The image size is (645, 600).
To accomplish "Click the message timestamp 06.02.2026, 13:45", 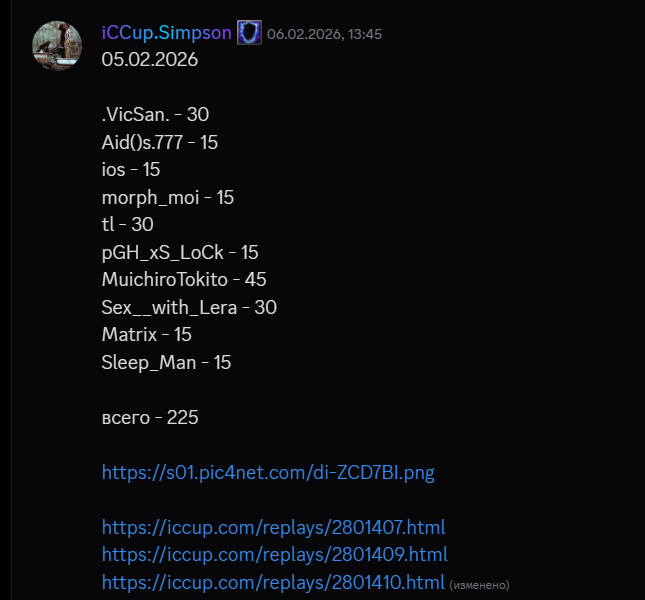I will [x=324, y=34].
